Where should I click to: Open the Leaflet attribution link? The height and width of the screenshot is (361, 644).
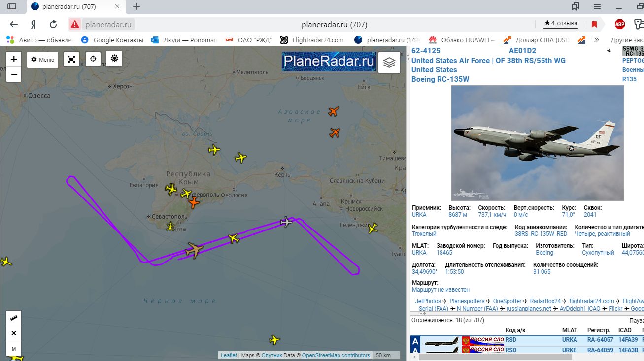229,355
